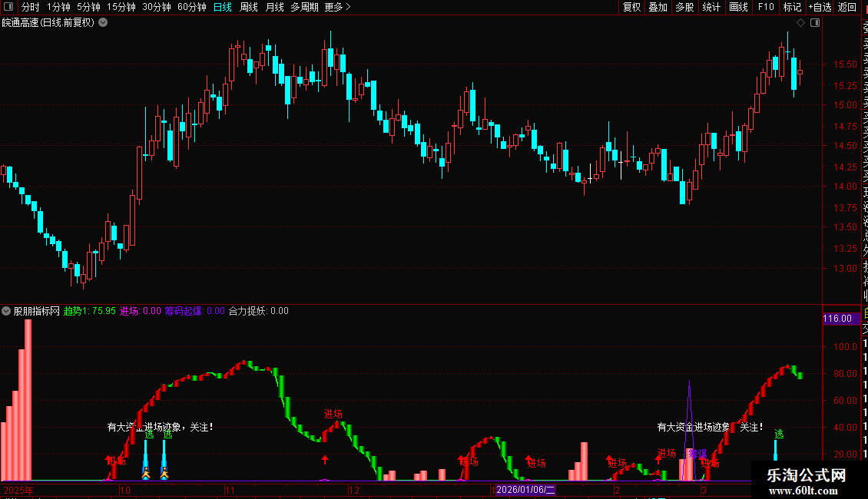Click the 14.00 price axis label
This screenshot has height=499, width=868.
pos(845,187)
